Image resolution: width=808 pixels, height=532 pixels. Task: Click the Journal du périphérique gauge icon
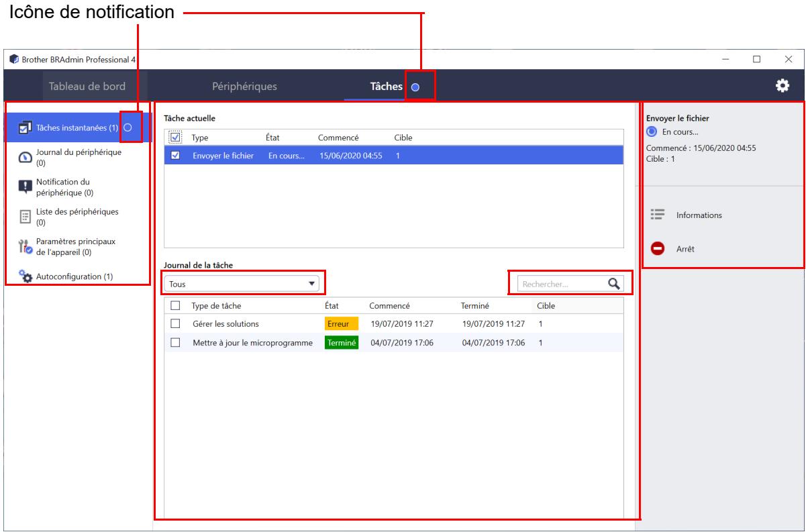point(26,157)
